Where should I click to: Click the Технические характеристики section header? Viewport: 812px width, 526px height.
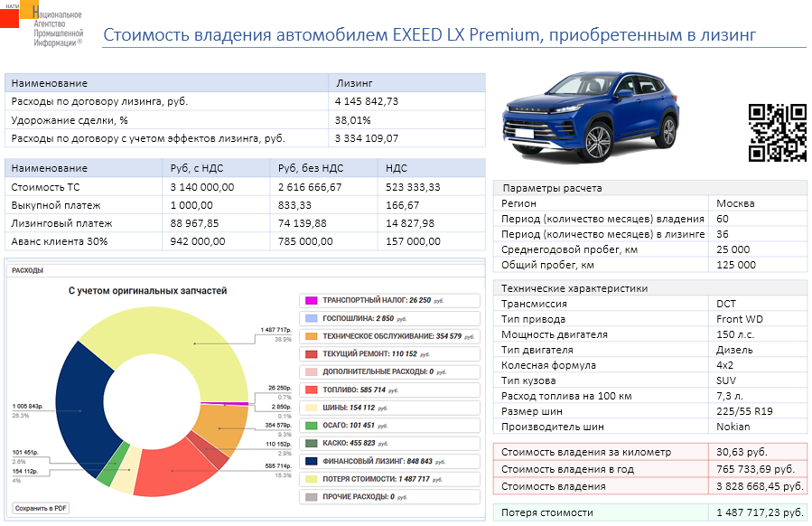click(x=574, y=288)
